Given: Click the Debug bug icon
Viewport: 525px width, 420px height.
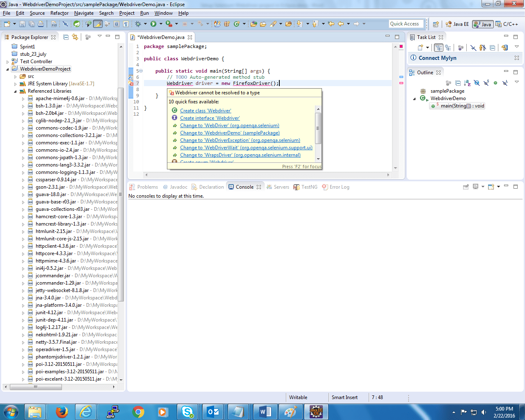Looking at the screenshot, I should coord(138,24).
